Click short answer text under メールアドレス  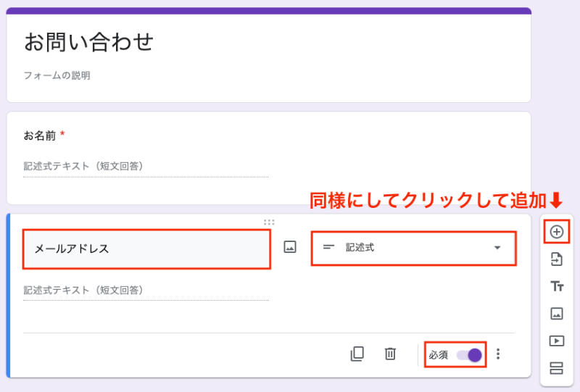pos(83,291)
